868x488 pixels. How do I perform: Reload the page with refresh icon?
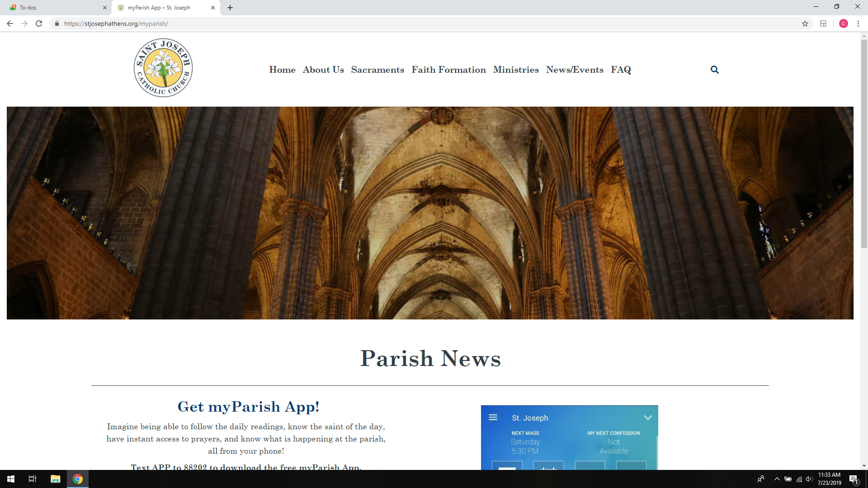tap(39, 23)
